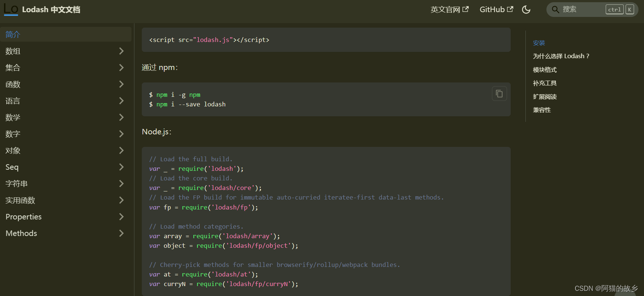The image size is (644, 296).
Task: Click the require('lodash/at') code line
Action: pyautogui.click(x=204, y=274)
